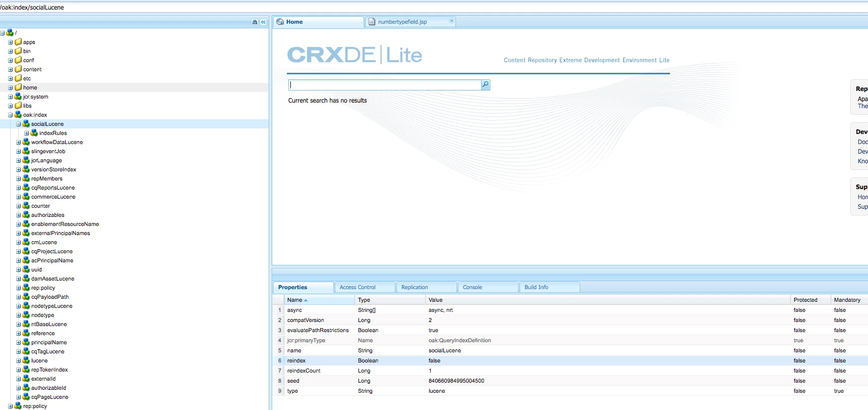Click the evaluatePathRestrictions property name
This screenshot has width=868, height=410.
(318, 330)
